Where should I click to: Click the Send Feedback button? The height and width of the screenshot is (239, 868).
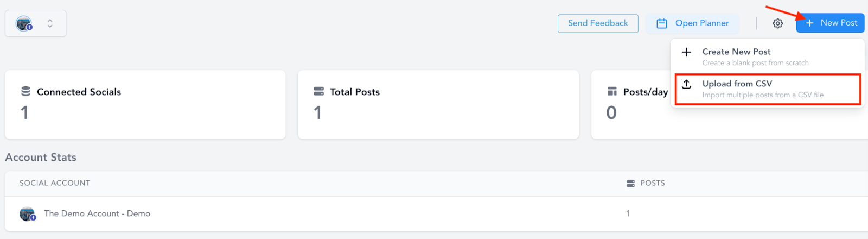click(x=598, y=23)
